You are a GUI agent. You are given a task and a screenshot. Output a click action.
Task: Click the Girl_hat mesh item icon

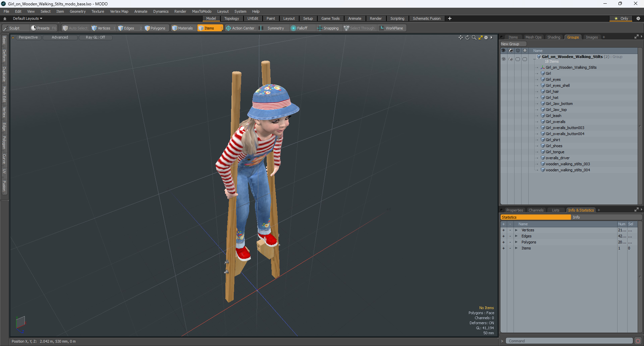click(543, 98)
